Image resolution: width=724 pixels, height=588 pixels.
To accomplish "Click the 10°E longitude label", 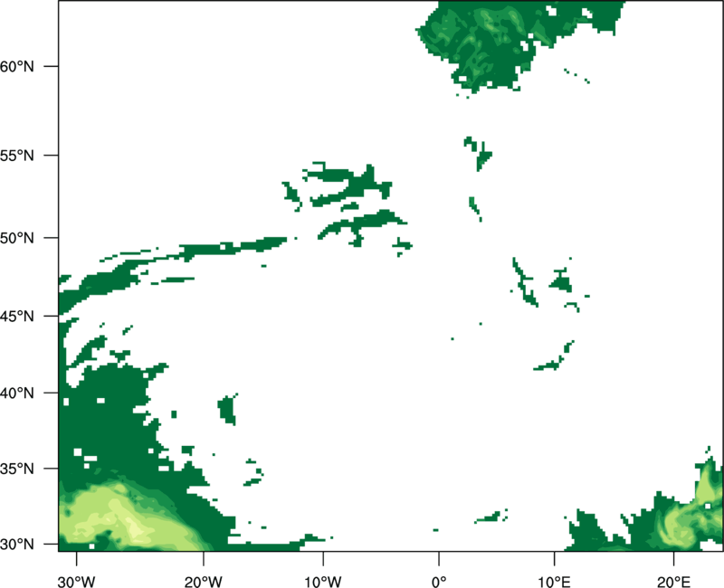I will (554, 582).
